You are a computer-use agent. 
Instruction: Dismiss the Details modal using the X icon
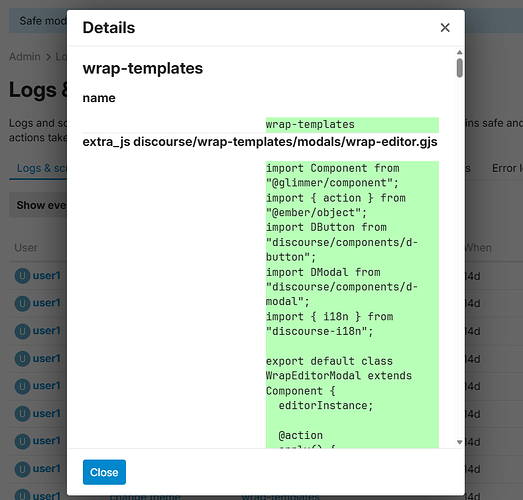coord(445,28)
